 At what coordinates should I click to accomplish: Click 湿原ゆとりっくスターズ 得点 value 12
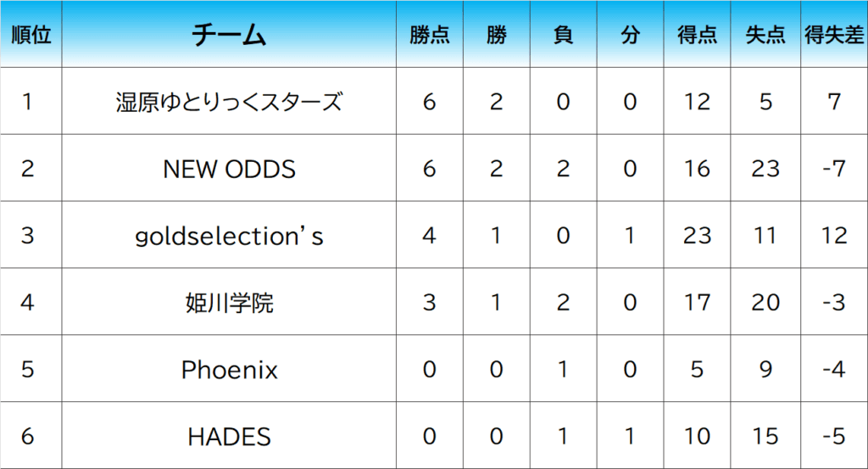(x=697, y=102)
